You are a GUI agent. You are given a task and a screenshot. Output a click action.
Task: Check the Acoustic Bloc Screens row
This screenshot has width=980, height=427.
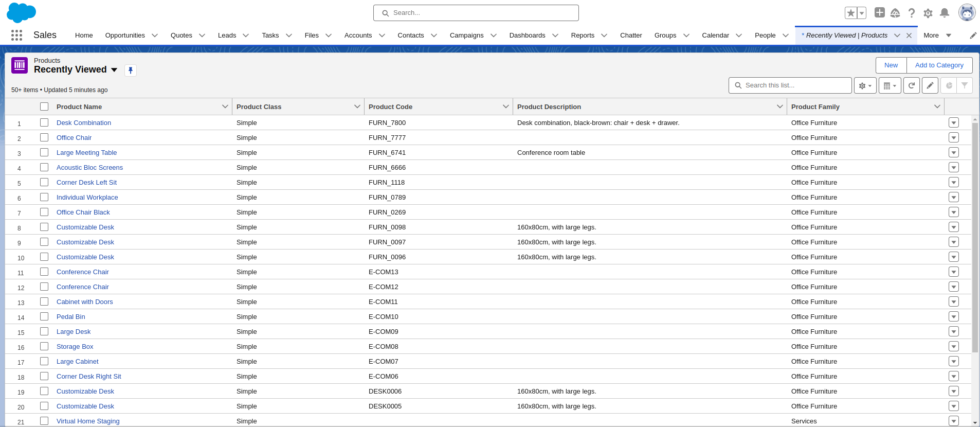point(44,167)
